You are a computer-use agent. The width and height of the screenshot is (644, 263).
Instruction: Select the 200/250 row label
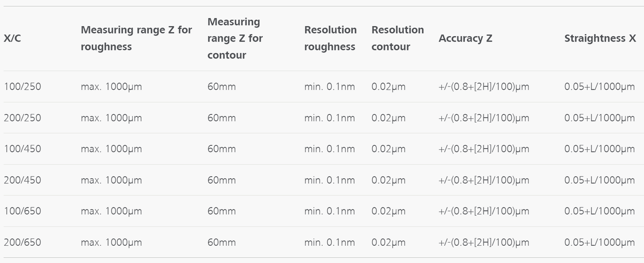(x=23, y=118)
